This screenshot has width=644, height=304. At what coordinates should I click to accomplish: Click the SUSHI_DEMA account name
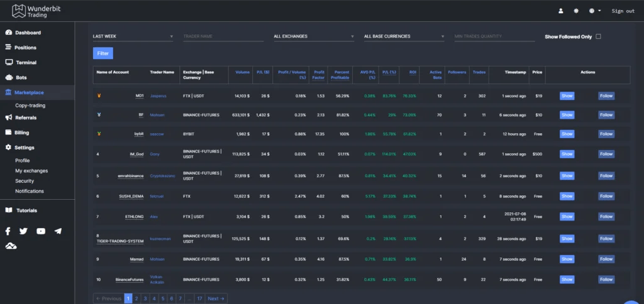[x=131, y=197]
